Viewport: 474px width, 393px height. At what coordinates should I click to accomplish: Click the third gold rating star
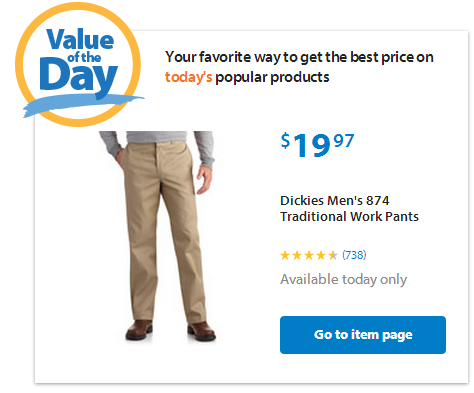[x=309, y=255]
